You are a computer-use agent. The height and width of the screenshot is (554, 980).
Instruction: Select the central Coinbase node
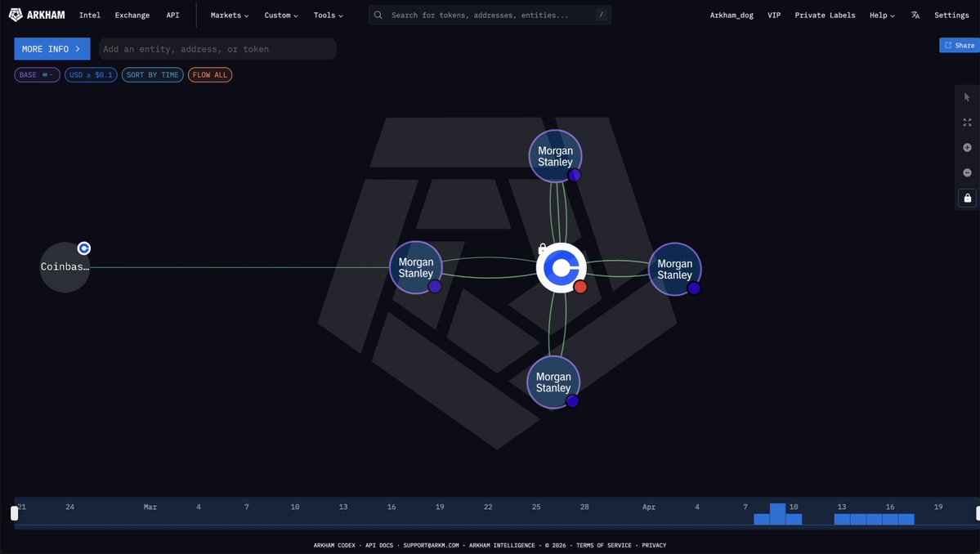[x=562, y=267]
